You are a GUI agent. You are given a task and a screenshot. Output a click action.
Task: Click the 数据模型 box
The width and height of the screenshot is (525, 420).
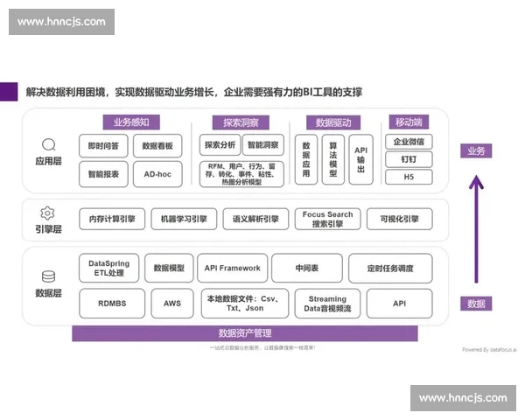[x=169, y=268]
